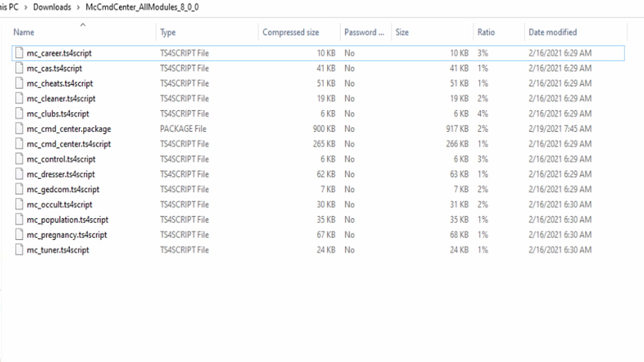Select the mc_cmd_center.package file icon

(19, 129)
